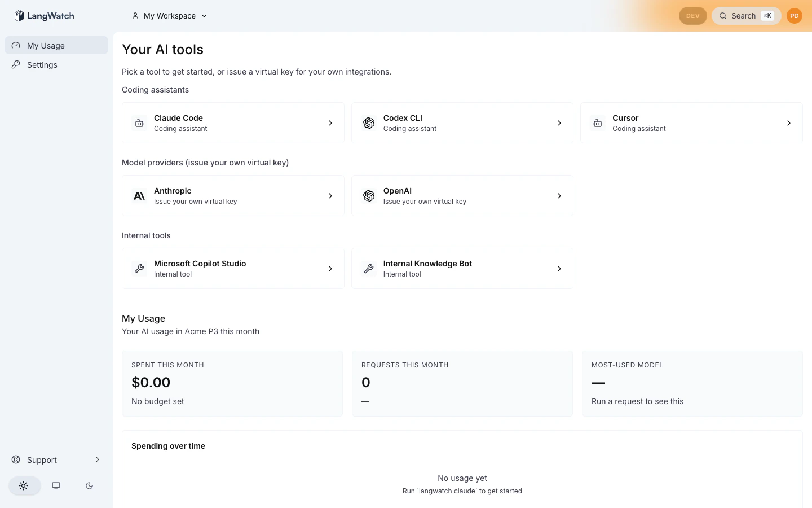Open the Search box
Screen dimensions: 812x508
point(747,16)
